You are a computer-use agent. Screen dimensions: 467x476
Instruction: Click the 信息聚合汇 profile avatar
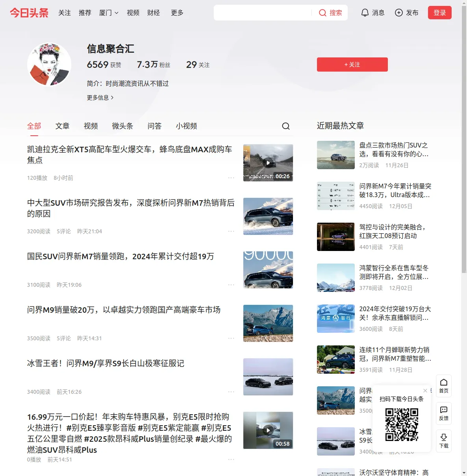coord(49,65)
